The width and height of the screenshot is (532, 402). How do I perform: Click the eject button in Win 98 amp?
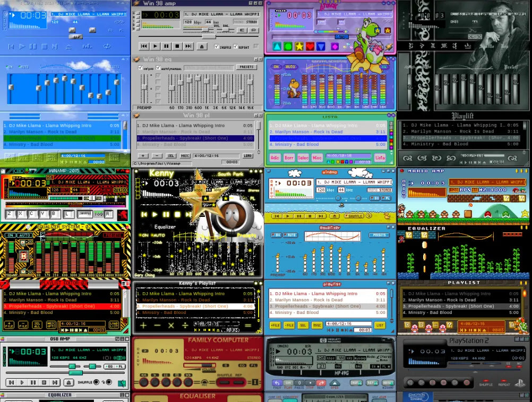pos(202,47)
